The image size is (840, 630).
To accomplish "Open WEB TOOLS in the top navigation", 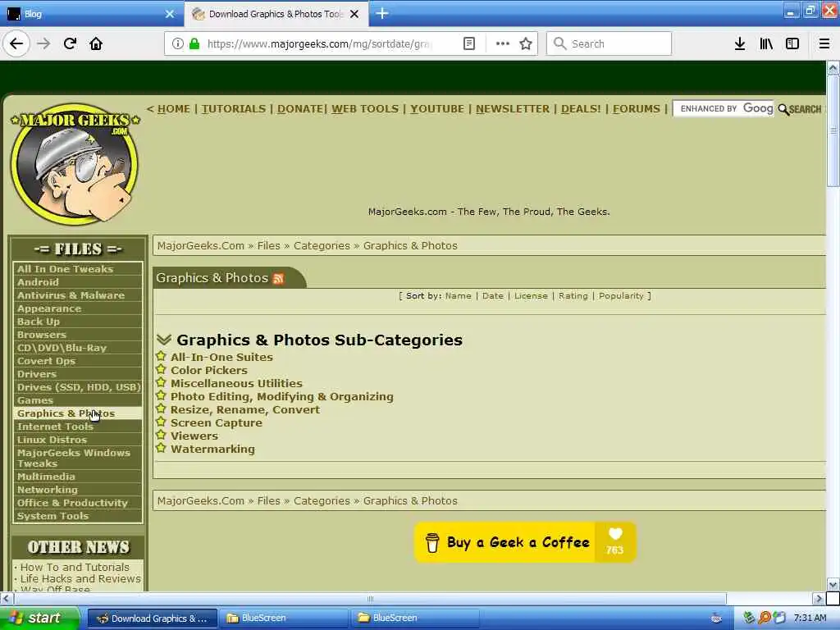I will pos(365,109).
